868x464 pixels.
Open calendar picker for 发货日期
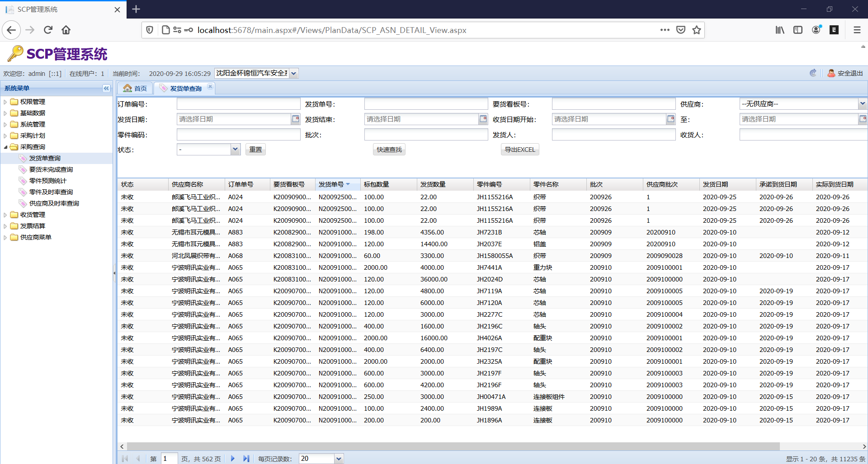(x=296, y=119)
